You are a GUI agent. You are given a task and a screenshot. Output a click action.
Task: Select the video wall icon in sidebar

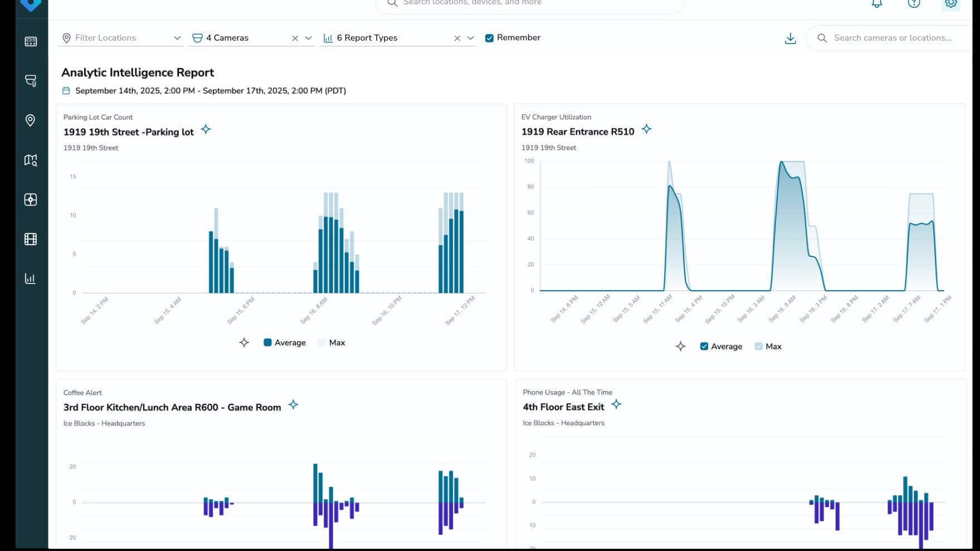click(x=31, y=239)
